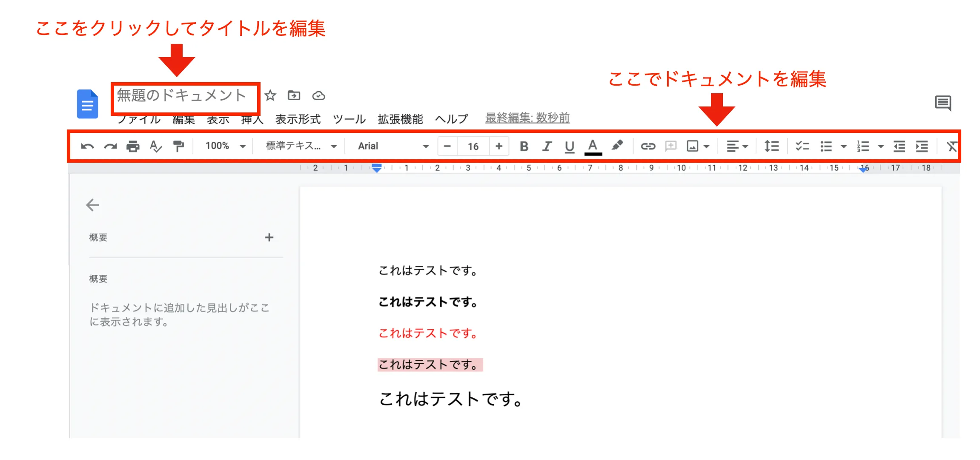The height and width of the screenshot is (460, 980).
Task: Apply a numbered list
Action: click(863, 147)
